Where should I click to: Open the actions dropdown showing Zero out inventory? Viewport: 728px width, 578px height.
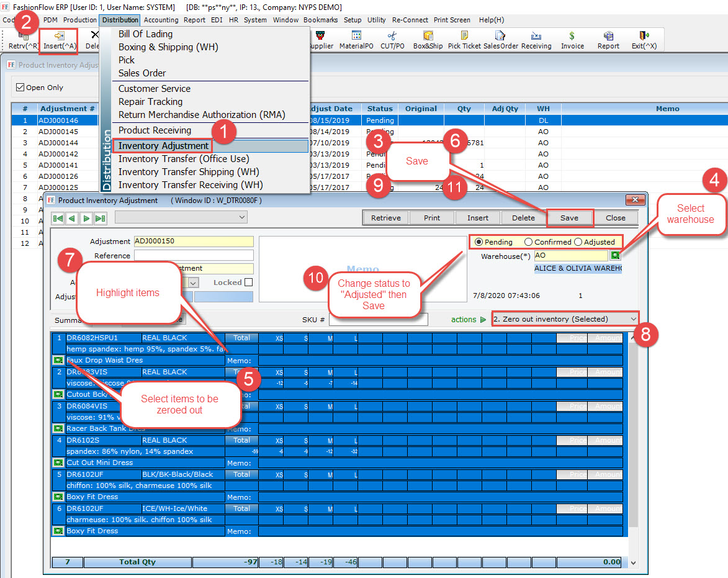[564, 319]
